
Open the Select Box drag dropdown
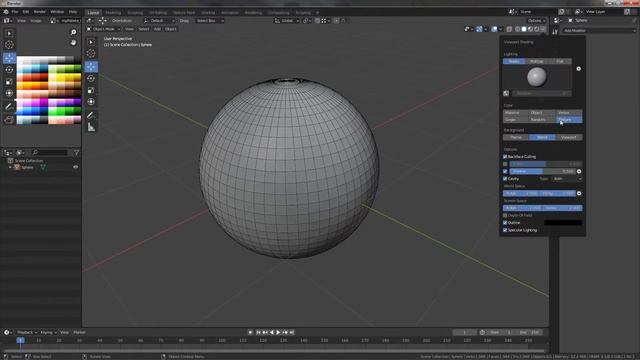click(x=210, y=20)
